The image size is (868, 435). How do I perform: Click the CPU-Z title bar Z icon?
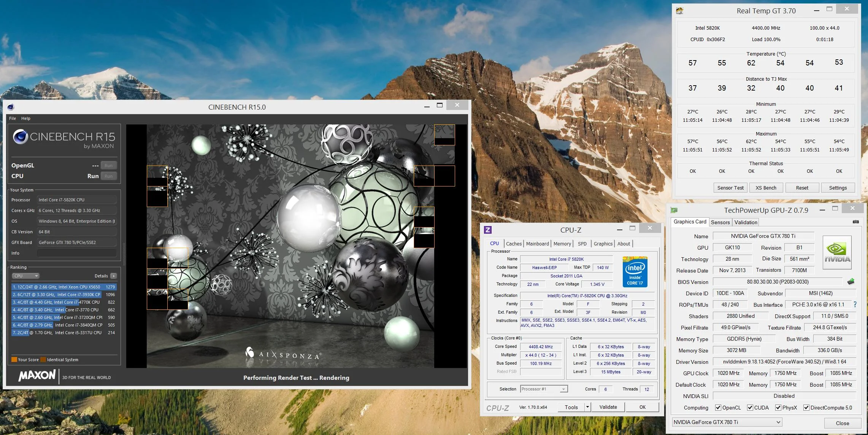click(x=488, y=229)
